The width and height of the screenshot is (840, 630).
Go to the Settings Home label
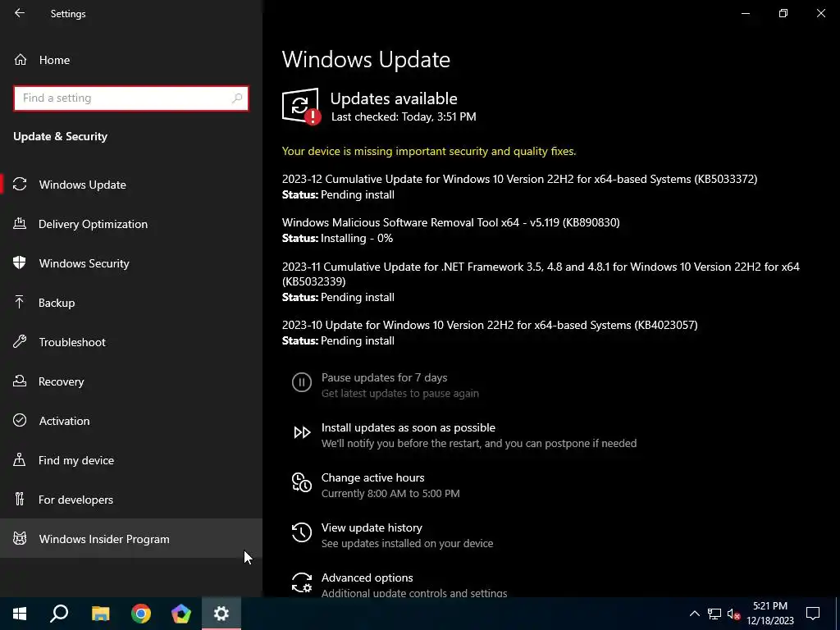pyautogui.click(x=54, y=60)
